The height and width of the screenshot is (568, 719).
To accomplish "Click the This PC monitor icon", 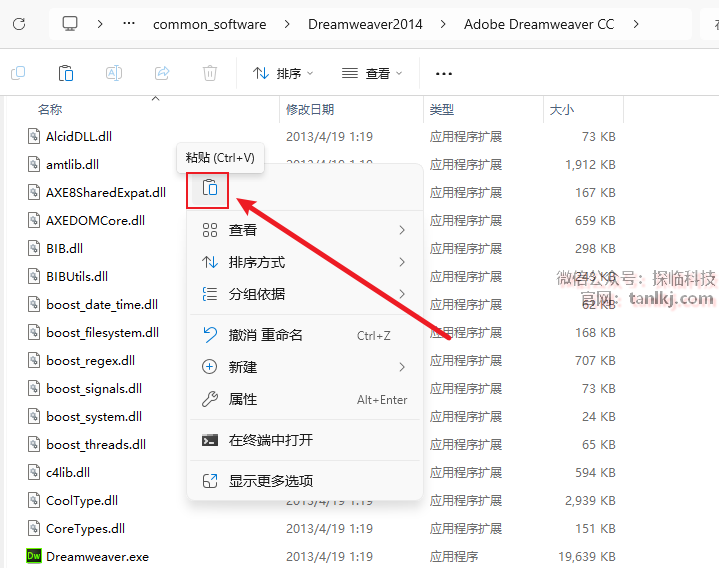I will tap(70, 24).
